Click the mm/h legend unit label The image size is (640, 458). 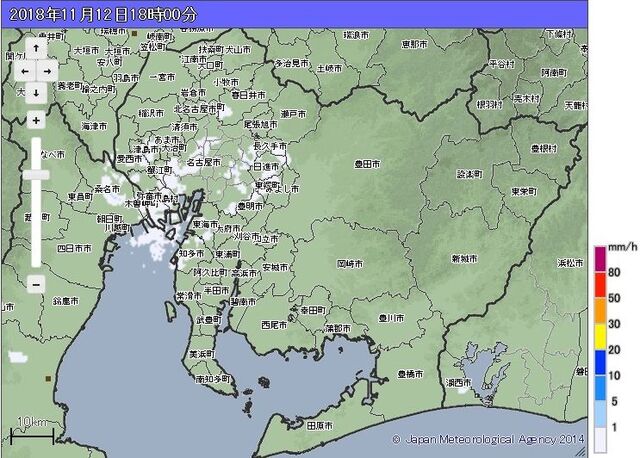pos(622,247)
